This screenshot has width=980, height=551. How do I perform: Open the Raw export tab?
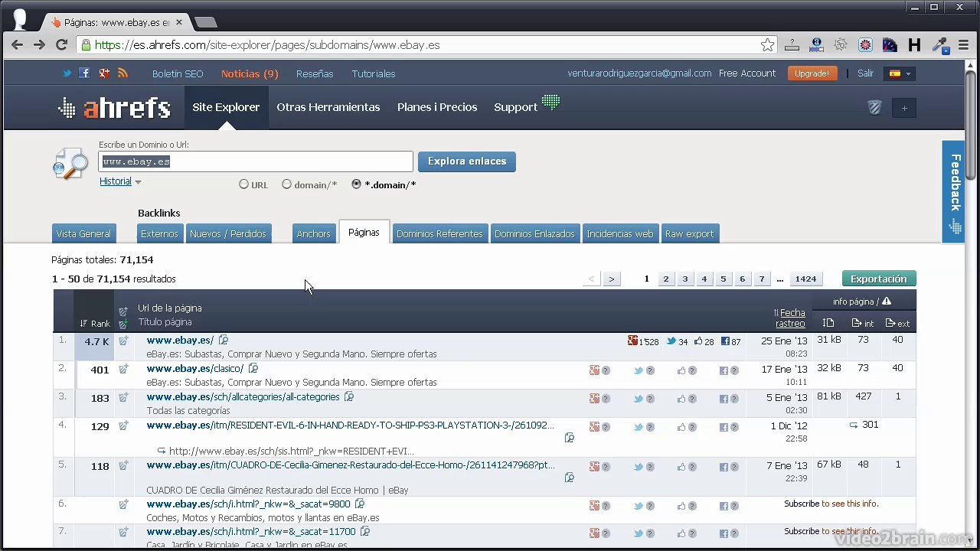tap(689, 233)
